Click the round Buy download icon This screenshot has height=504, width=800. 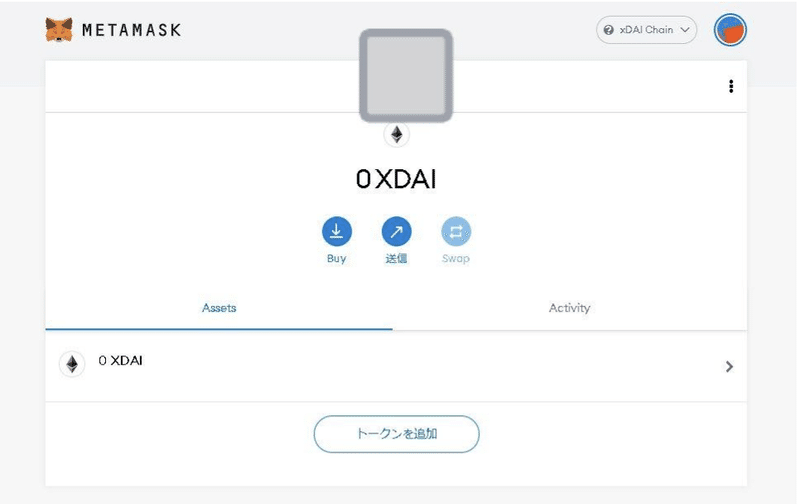coord(337,232)
